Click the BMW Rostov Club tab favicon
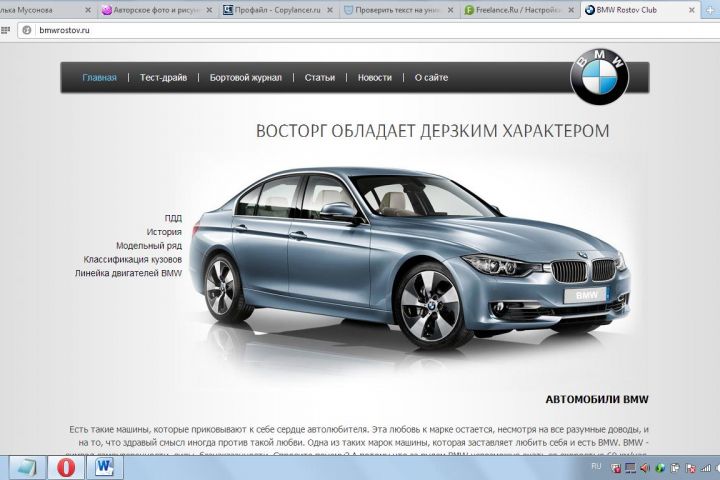Screen dimensions: 720x480 point(590,10)
